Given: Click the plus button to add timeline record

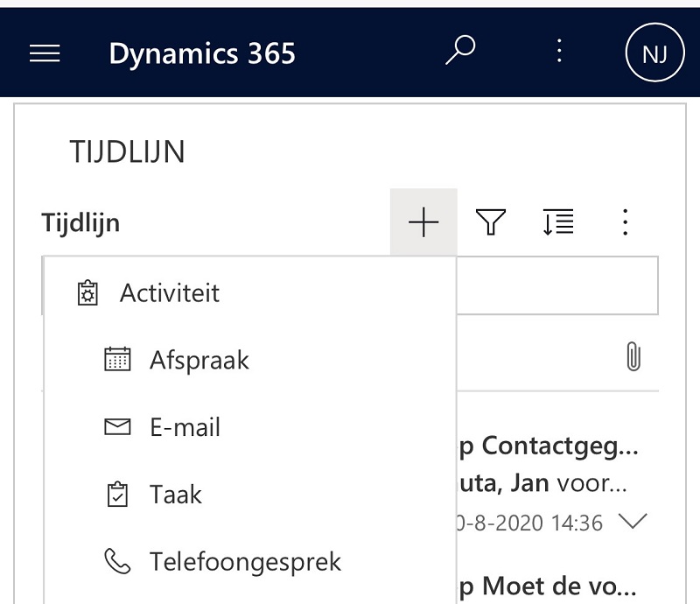Looking at the screenshot, I should point(423,223).
